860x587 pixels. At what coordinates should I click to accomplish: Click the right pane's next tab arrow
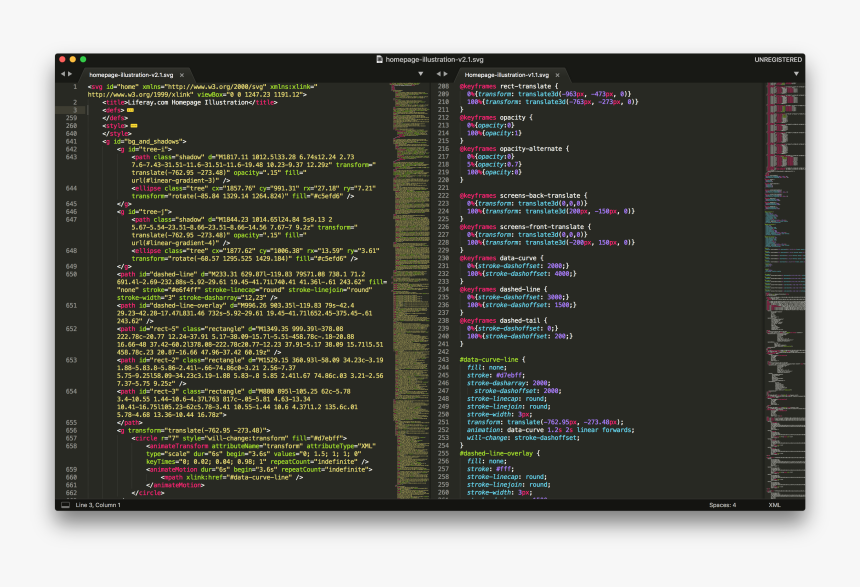pyautogui.click(x=447, y=74)
